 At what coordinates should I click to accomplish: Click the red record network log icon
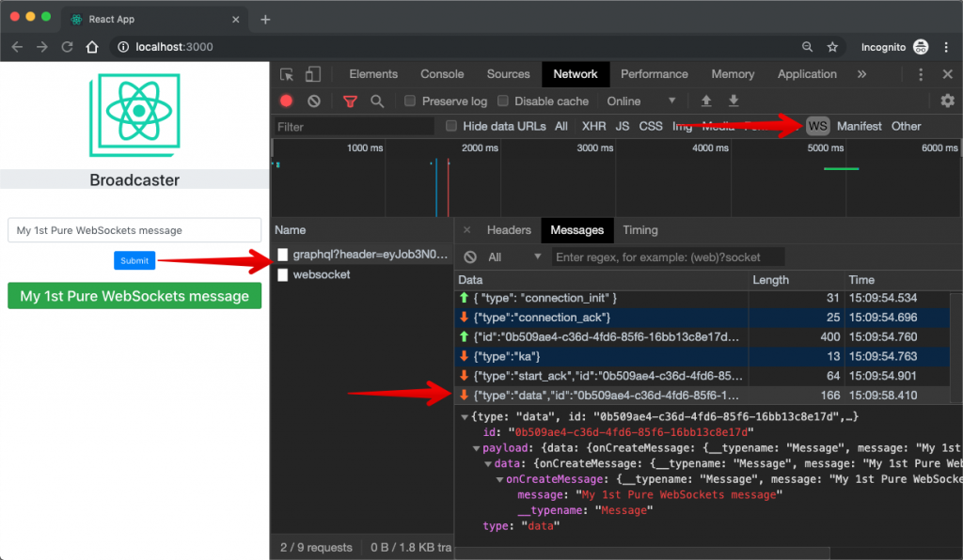[286, 101]
